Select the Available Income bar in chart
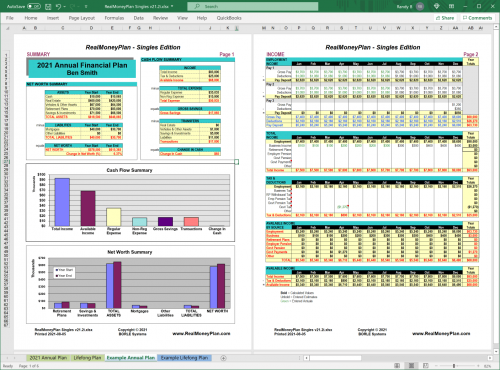This screenshot has width=500, height=370. [88, 208]
